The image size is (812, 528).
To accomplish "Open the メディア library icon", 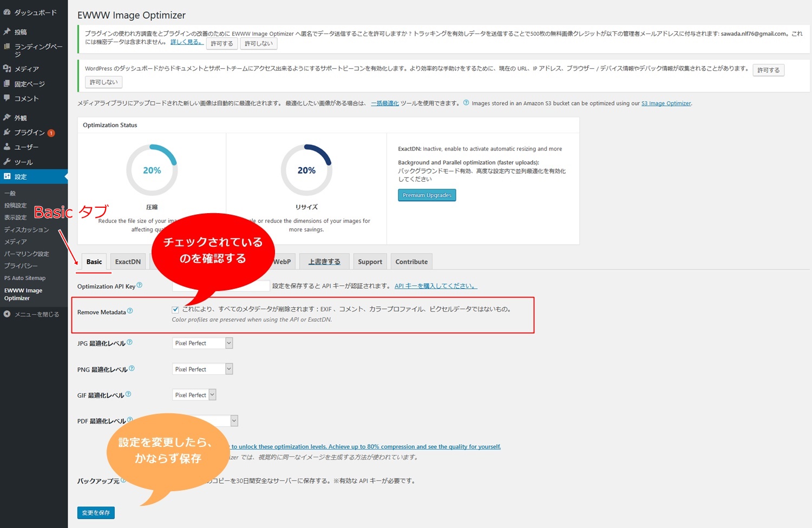I will pyautogui.click(x=7, y=69).
